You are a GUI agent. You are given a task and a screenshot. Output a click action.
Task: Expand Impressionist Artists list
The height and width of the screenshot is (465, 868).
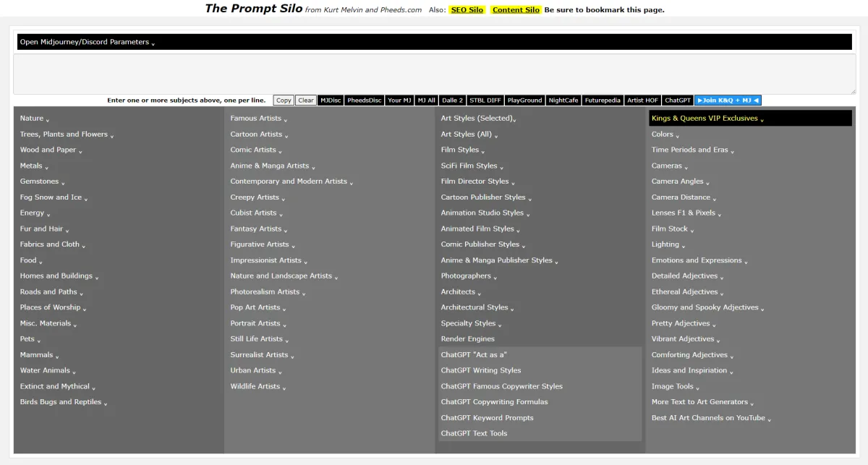tap(268, 260)
